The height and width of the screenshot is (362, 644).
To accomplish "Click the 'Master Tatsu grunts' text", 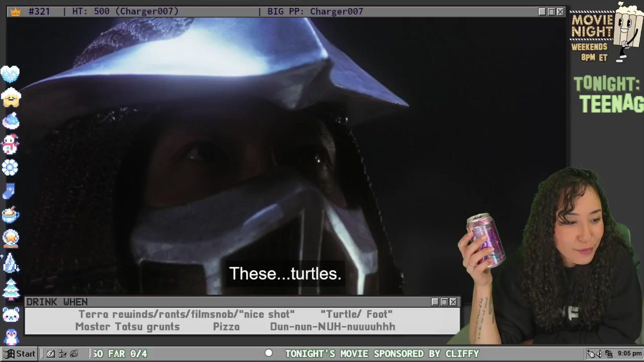I will 127,326.
